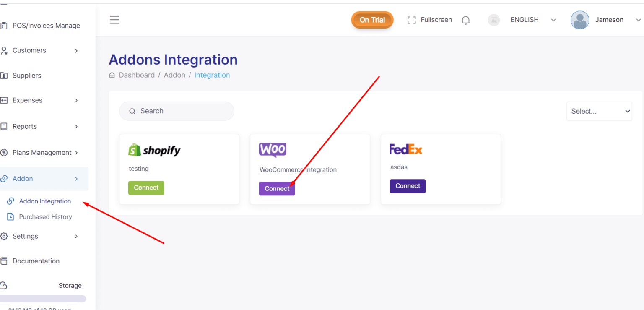
Task: Click the Dashboard breadcrumb link
Action: click(x=137, y=75)
